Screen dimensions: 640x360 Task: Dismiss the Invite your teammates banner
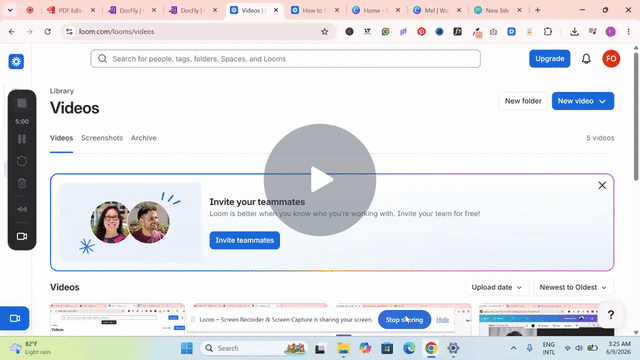[x=602, y=185]
